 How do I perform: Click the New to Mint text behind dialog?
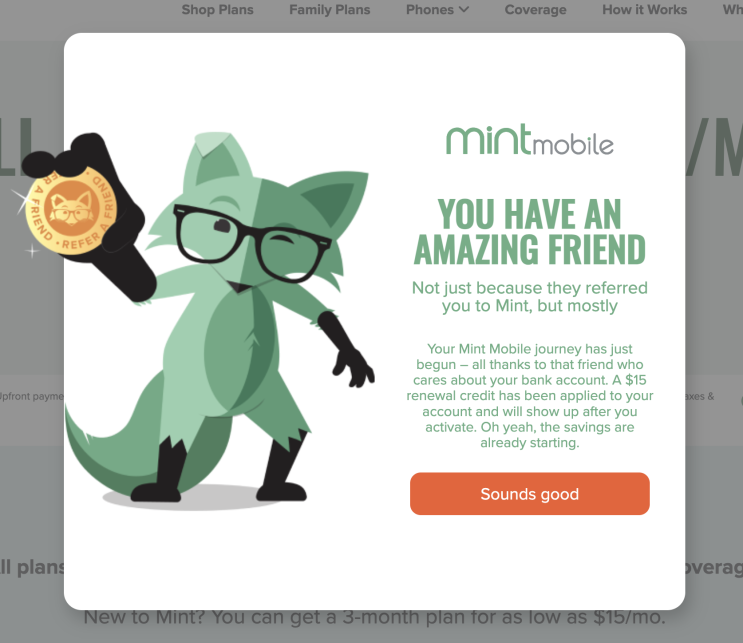point(374,617)
